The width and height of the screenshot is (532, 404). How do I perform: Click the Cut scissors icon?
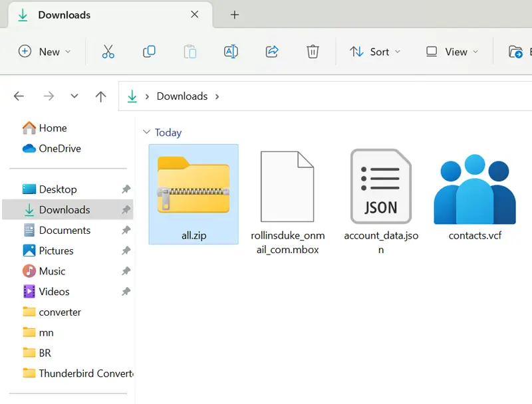click(108, 52)
